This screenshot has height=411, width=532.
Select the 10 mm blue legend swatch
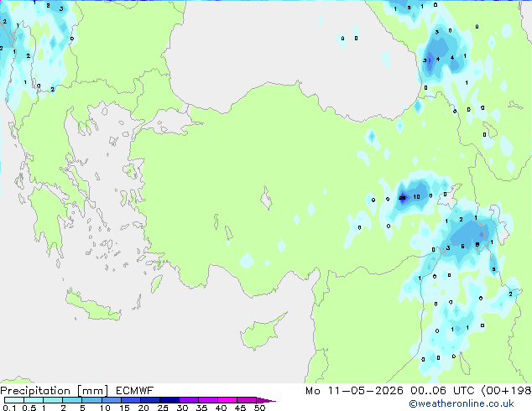coord(112,400)
